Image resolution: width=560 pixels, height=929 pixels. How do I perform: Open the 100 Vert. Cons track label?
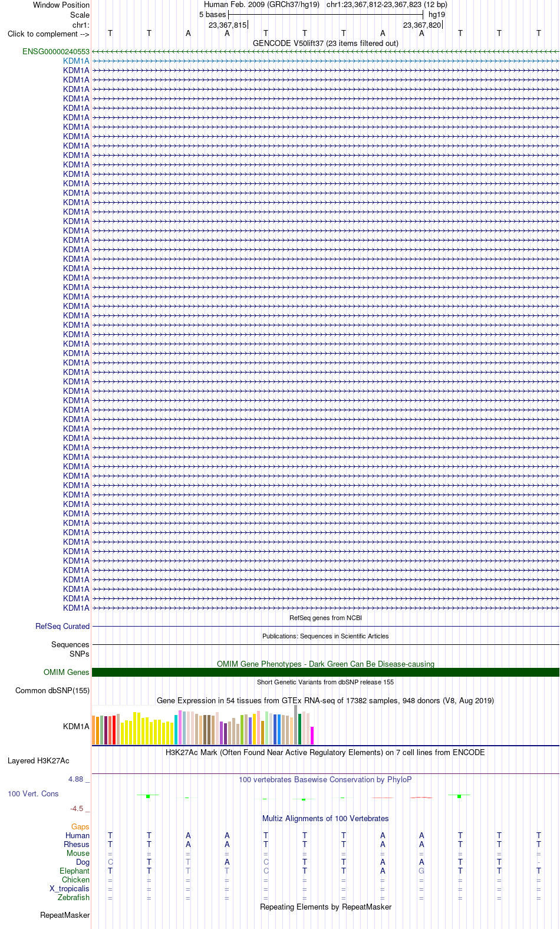[x=33, y=794]
